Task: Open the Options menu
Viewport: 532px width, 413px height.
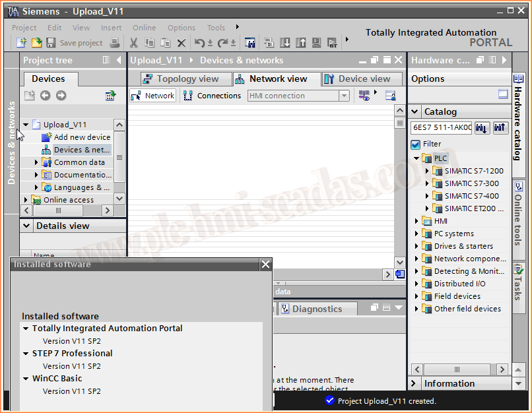Action: tap(181, 28)
